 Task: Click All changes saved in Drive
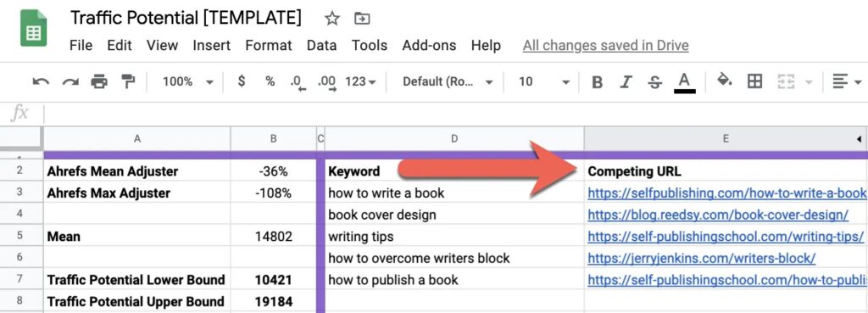(x=605, y=46)
